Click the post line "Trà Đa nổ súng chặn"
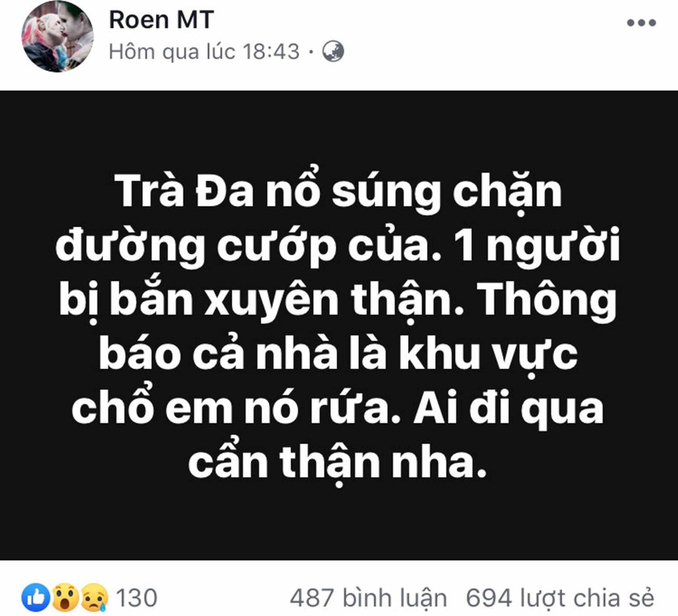 pos(339,194)
